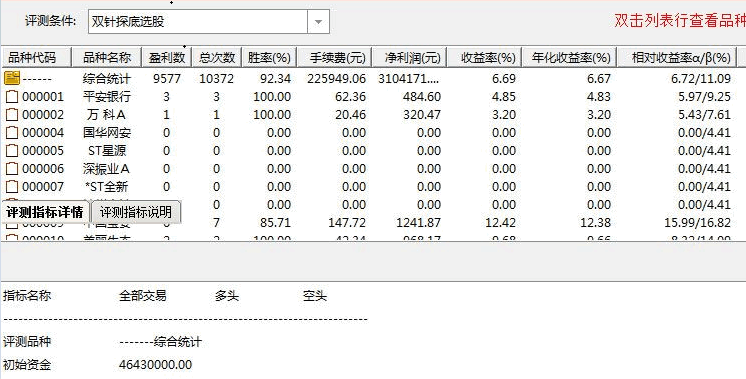This screenshot has height=379, width=746.
Task: Click the 全部交易 column label
Action: 143,296
